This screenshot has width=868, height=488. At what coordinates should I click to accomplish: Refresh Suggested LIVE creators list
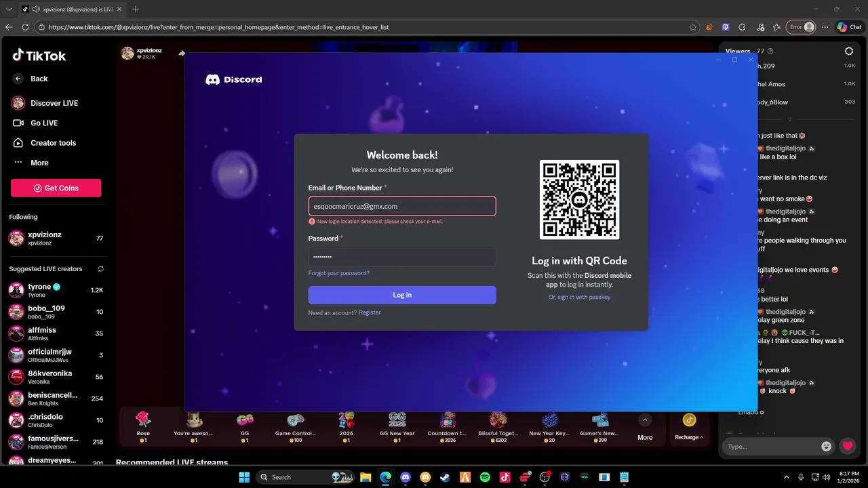(x=101, y=269)
